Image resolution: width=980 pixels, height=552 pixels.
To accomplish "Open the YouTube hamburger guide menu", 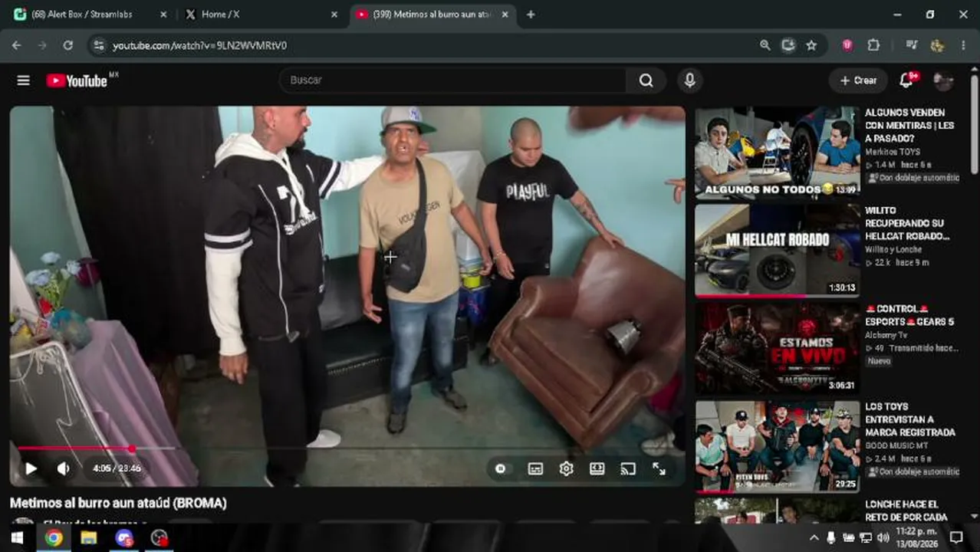I will 24,80.
